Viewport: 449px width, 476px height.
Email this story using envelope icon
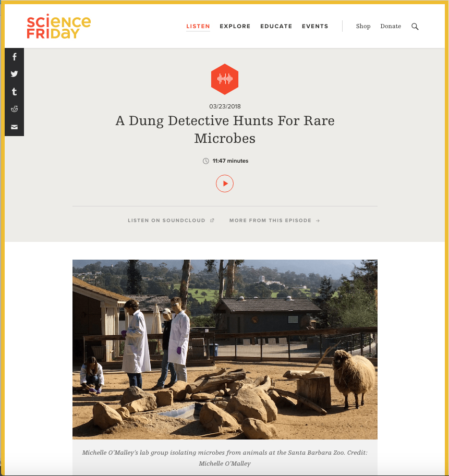[14, 127]
